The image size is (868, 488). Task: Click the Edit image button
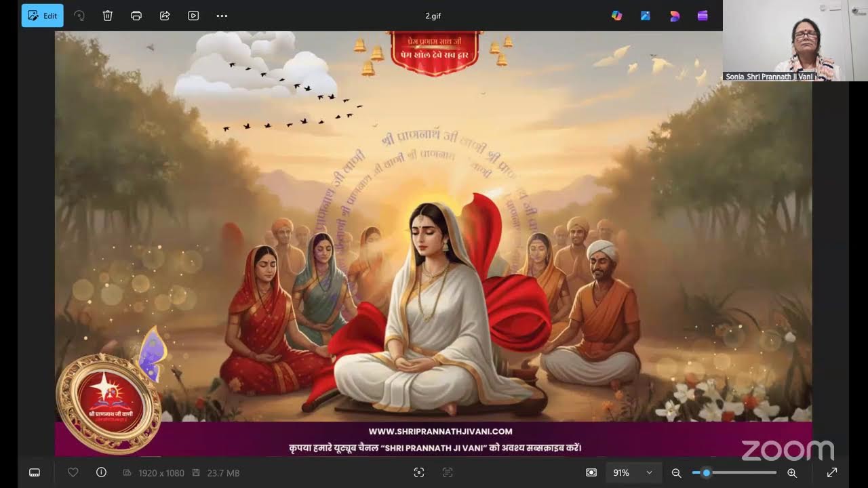[x=43, y=16]
